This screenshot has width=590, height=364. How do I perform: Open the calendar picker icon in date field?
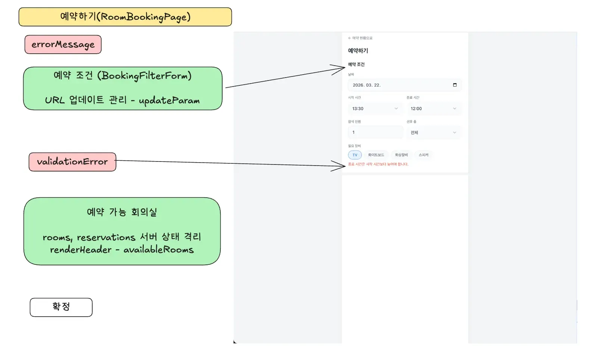454,85
